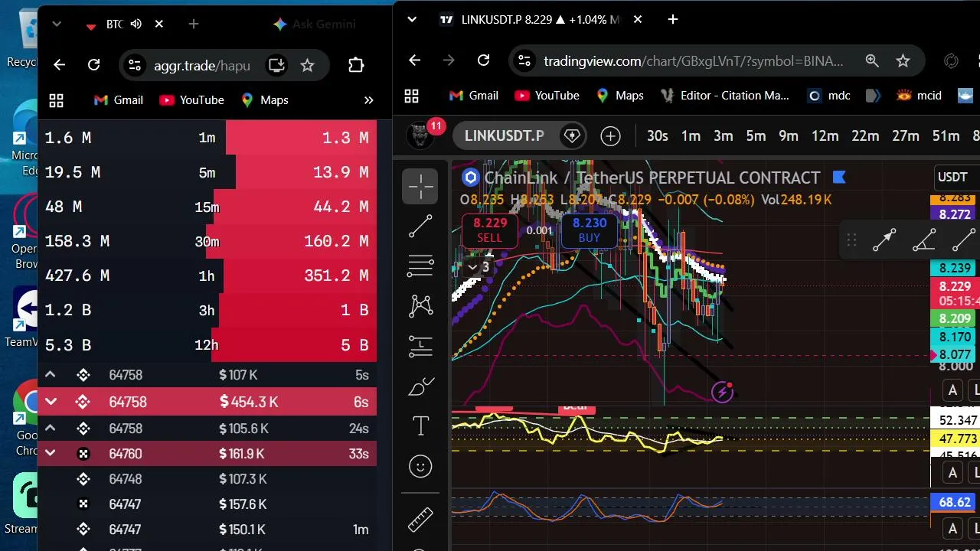Bookmark the aggr.trade page with star
Viewport: 980px width, 551px height.
click(307, 65)
